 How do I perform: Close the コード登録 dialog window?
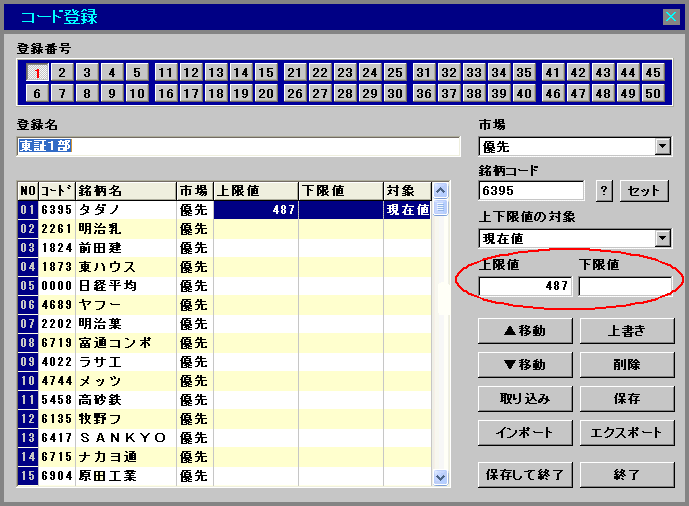[671, 17]
